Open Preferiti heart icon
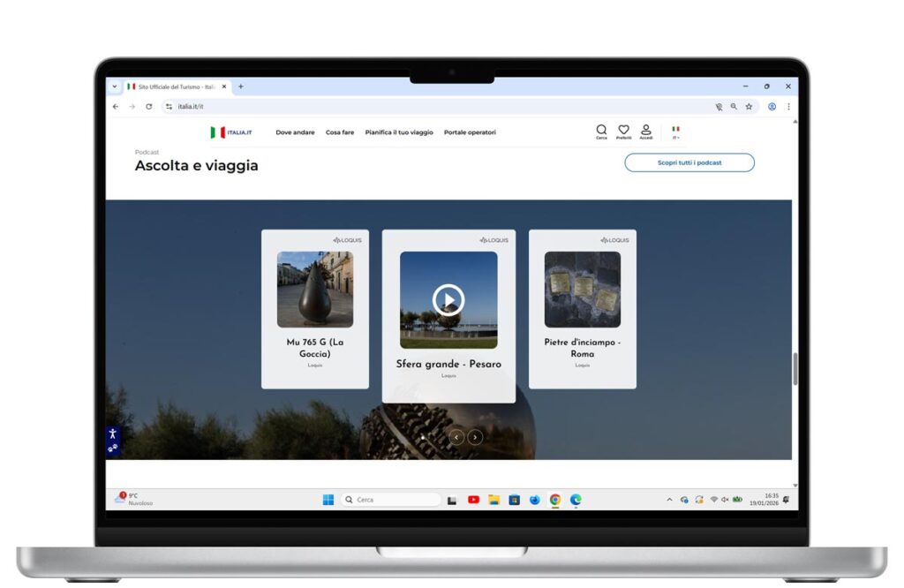904x588 pixels. (623, 131)
